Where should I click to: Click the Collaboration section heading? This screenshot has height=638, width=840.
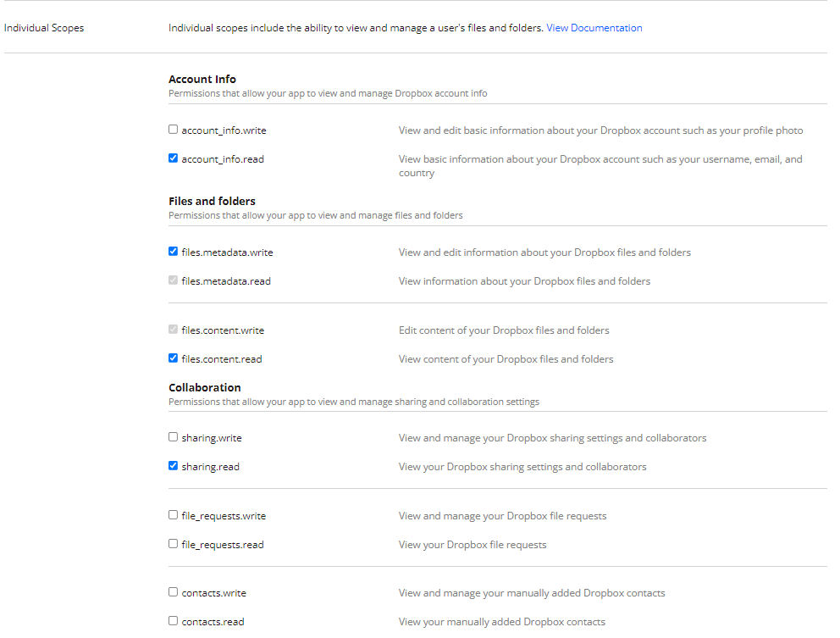tap(204, 387)
